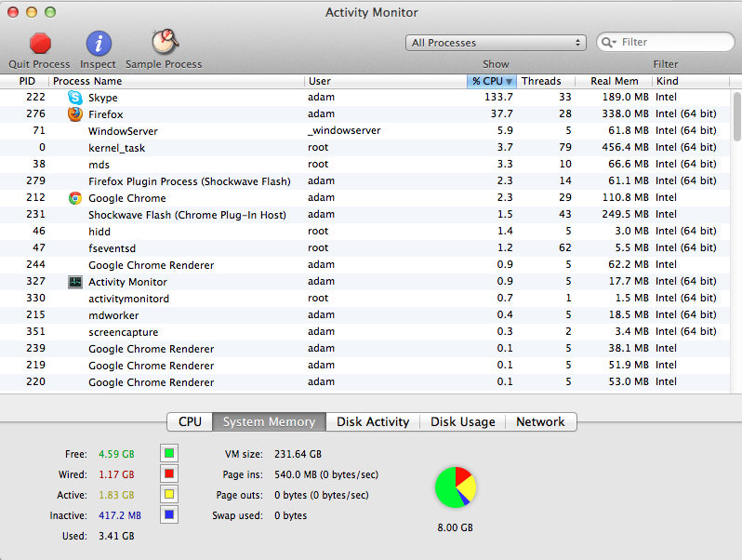Viewport: 742px width, 560px height.
Task: Switch to the System Memory tab
Action: tap(269, 421)
